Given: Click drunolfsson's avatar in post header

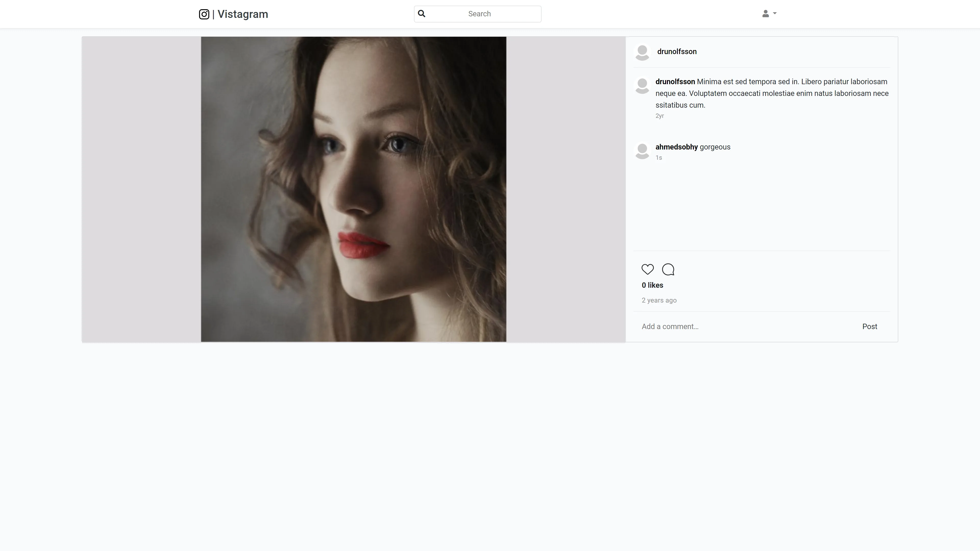Looking at the screenshot, I should [642, 53].
